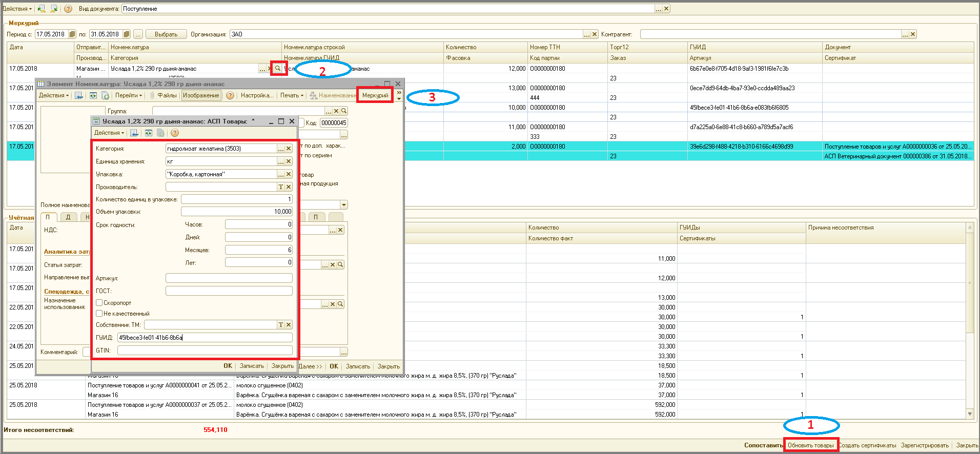Open the Организация selection with its ellipsis button
Screen dimensions: 980x454
click(x=587, y=34)
